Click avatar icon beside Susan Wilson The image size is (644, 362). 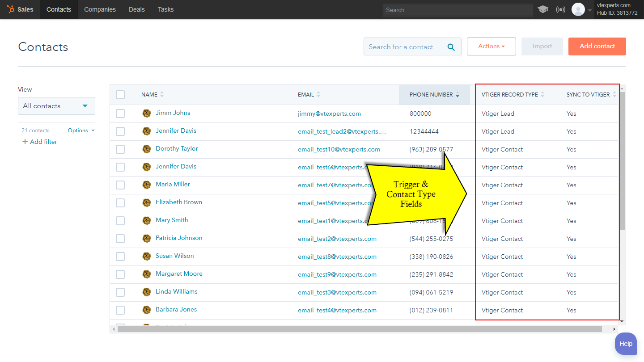pyautogui.click(x=147, y=257)
